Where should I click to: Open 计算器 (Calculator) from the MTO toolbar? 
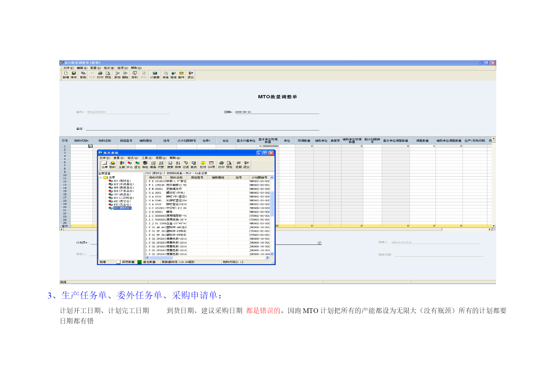tap(155, 75)
